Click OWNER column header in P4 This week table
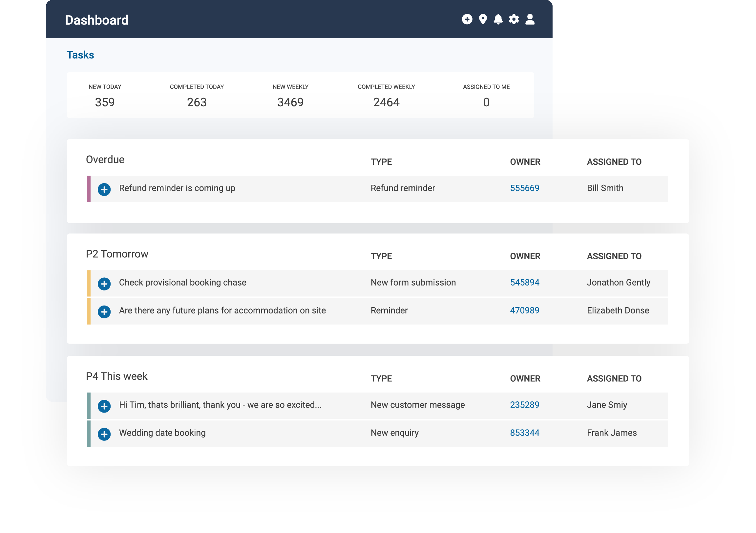 525,379
